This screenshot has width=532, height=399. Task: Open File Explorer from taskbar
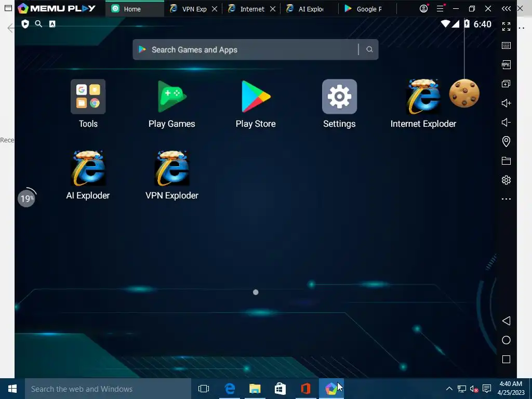tap(255, 389)
